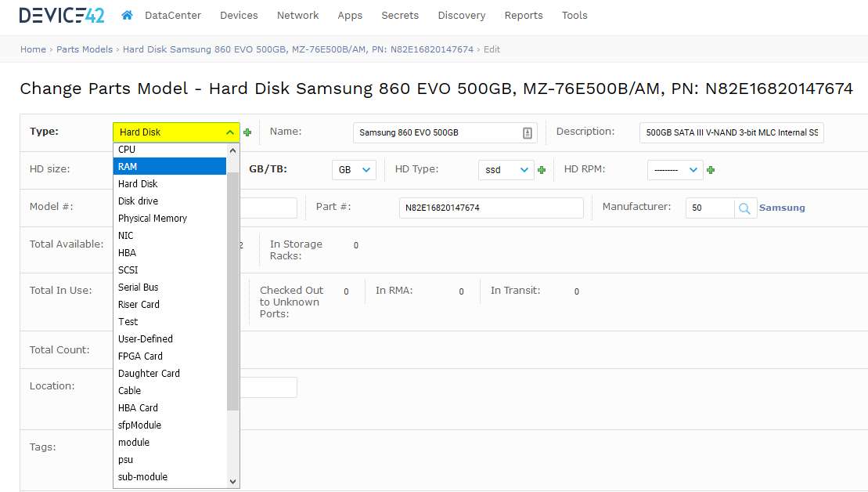Select sub-module in Type list
Viewport: 868px width, 492px height.
click(x=170, y=476)
